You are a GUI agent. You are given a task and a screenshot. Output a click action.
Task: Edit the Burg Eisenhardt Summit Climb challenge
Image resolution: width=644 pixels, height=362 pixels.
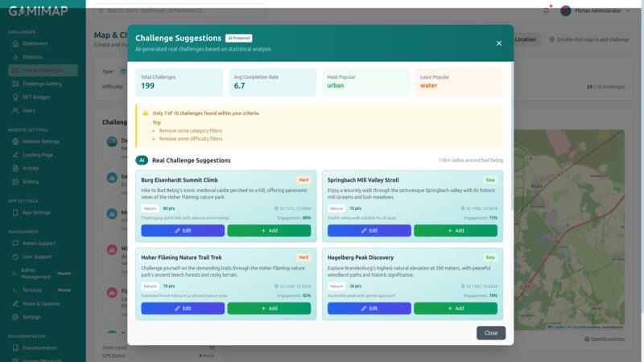point(182,230)
